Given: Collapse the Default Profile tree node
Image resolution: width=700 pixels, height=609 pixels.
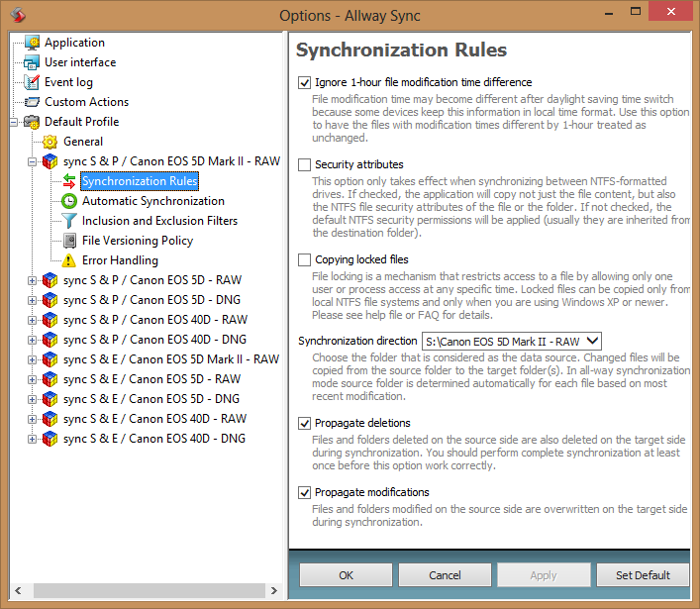Looking at the screenshot, I should pos(14,122).
